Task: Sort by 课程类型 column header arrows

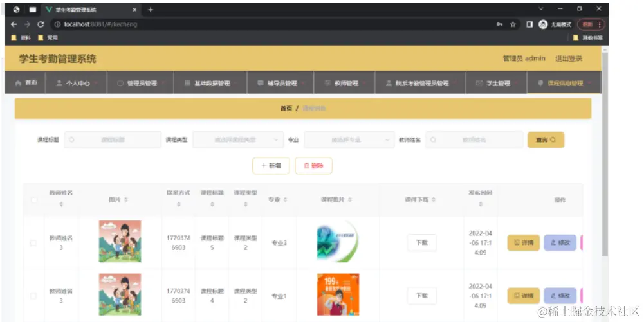Action: tap(246, 204)
